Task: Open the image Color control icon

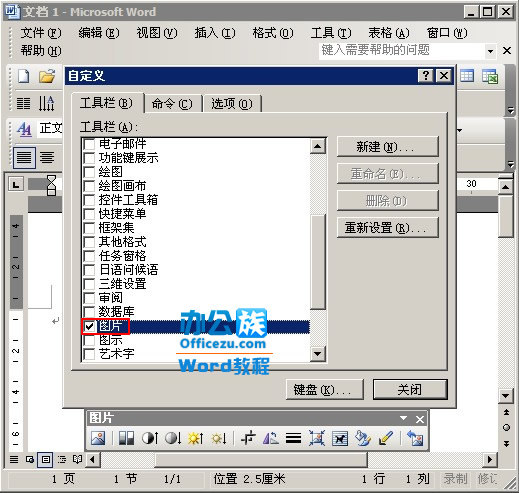Action: tap(126, 438)
